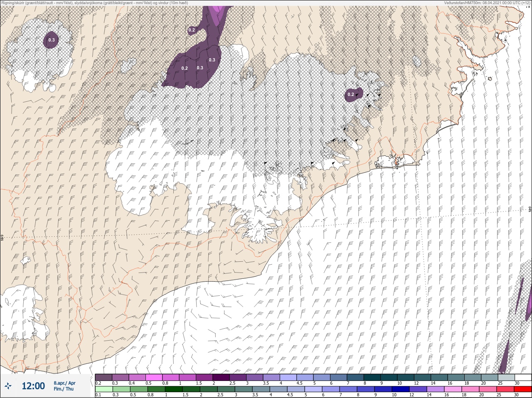Click the 0.2 label in eastern purple blob
The width and height of the screenshot is (532, 398).
[x=351, y=94]
